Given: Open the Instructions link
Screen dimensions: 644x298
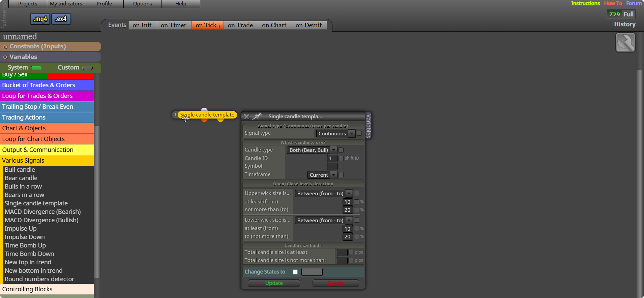Looking at the screenshot, I should point(585,3).
